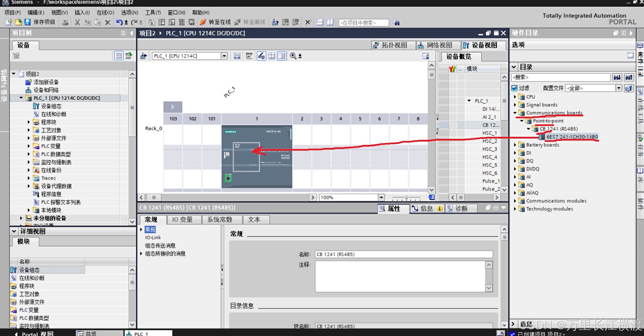The width and height of the screenshot is (644, 336).
Task: Compile the project from toolbar
Action: [x=152, y=22]
